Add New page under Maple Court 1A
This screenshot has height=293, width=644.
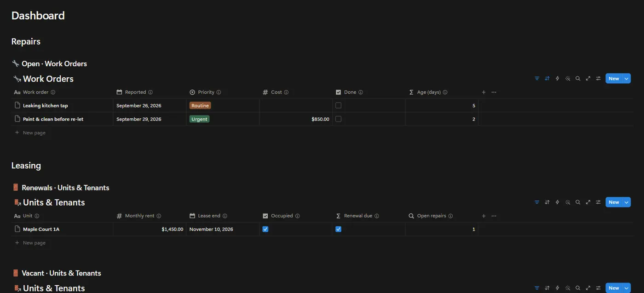coord(30,243)
